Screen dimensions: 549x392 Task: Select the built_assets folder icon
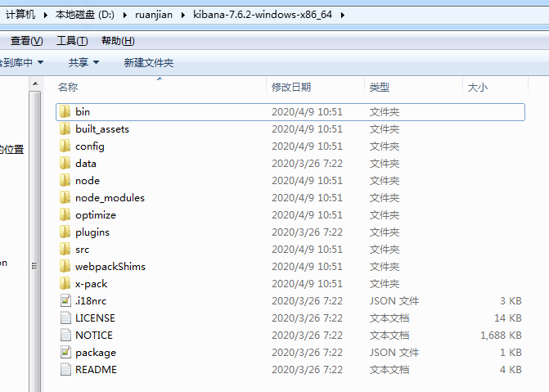click(65, 129)
